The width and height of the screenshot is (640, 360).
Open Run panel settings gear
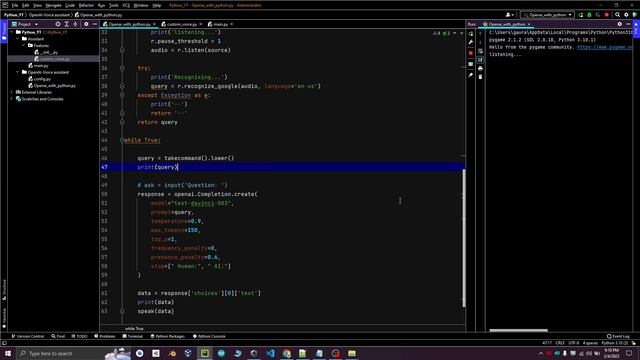(x=620, y=24)
